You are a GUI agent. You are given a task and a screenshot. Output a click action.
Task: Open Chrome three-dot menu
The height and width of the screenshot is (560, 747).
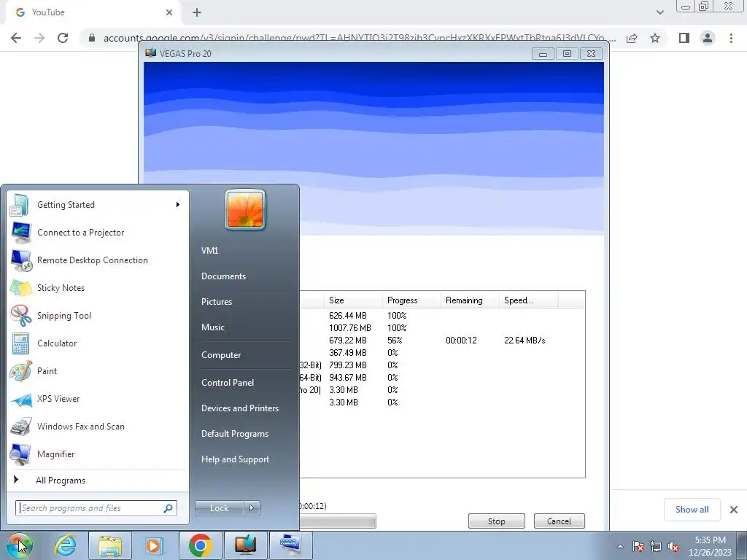tap(731, 38)
